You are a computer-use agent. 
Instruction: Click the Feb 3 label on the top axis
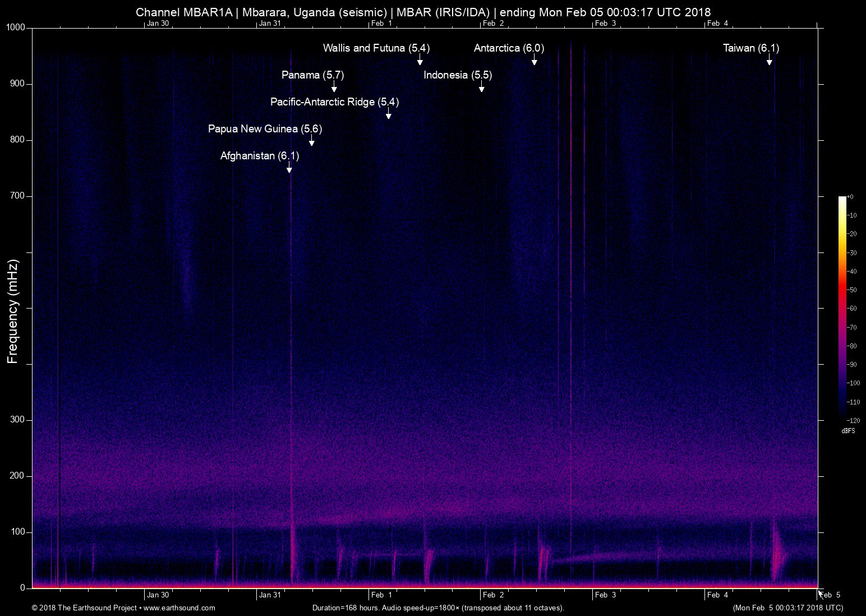(x=605, y=24)
